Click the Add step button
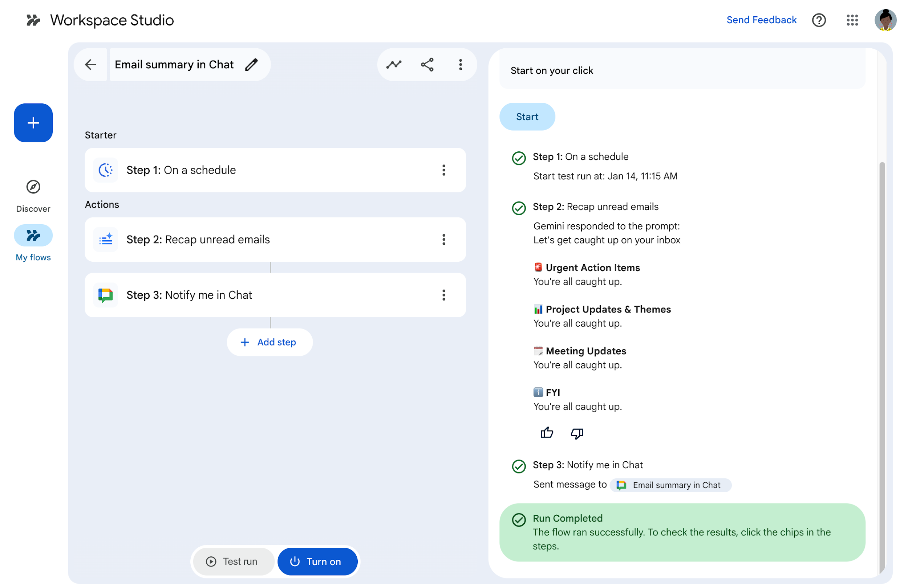The image size is (908, 588). [269, 342]
